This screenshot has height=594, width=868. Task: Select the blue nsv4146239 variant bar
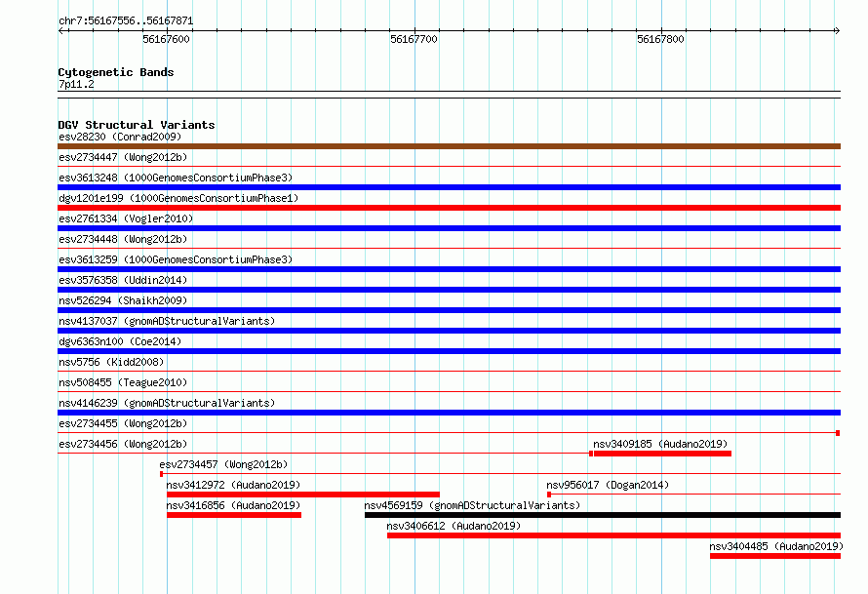tap(449, 413)
